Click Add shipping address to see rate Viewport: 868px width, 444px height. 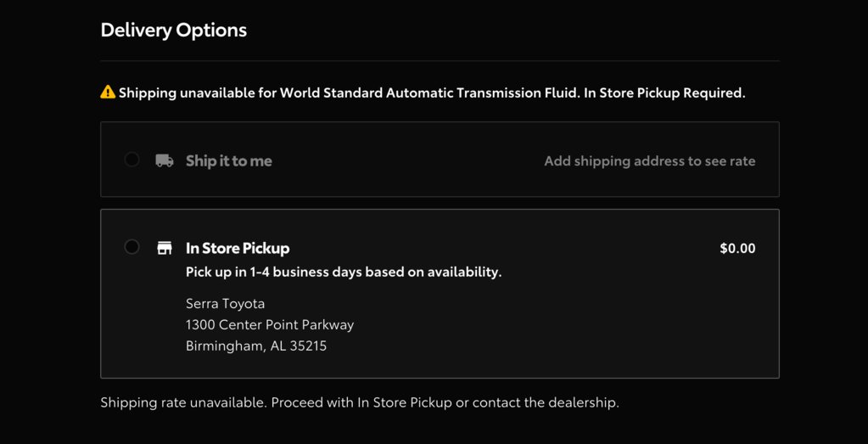click(x=649, y=161)
